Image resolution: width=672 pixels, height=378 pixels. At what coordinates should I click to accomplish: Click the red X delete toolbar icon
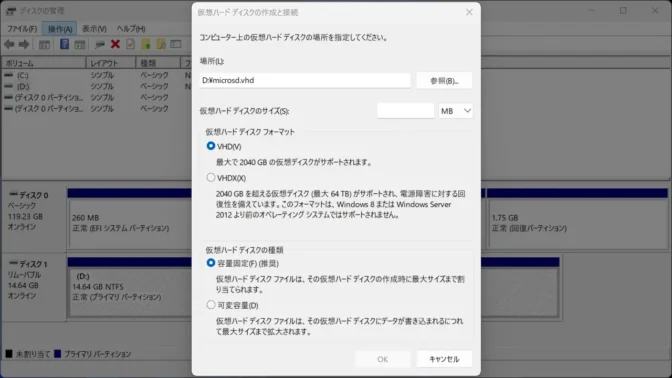click(x=115, y=44)
